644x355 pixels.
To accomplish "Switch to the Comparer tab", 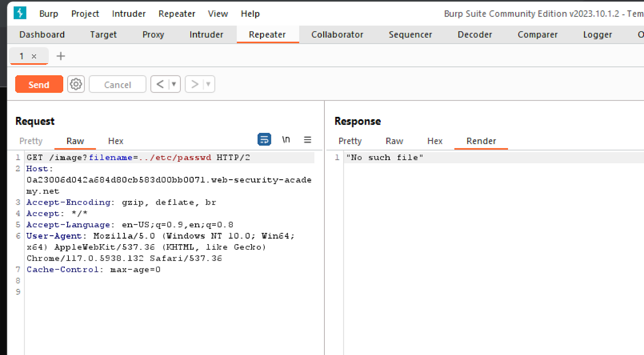I will tap(538, 35).
